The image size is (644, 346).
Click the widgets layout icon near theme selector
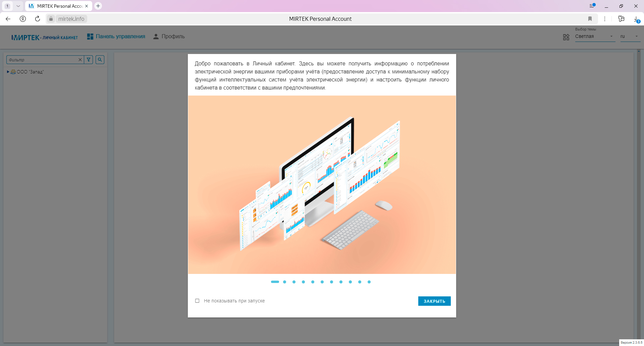click(x=566, y=37)
